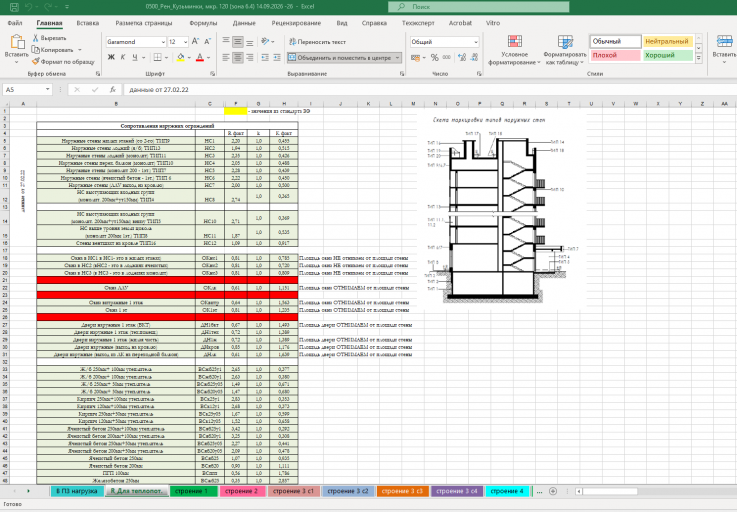This screenshot has height=512, width=737.
Task: Decrease decimal places
Action: pyautogui.click(x=474, y=57)
